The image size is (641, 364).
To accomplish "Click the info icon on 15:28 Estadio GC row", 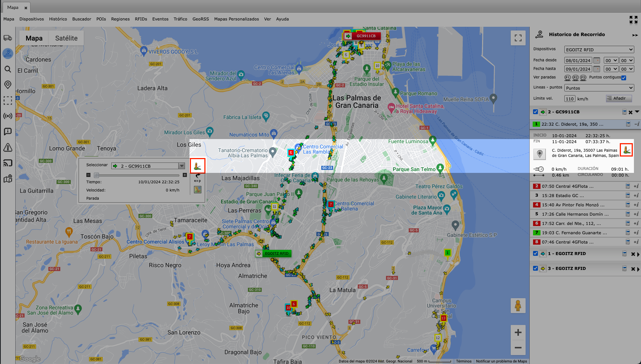I will pyautogui.click(x=636, y=195).
